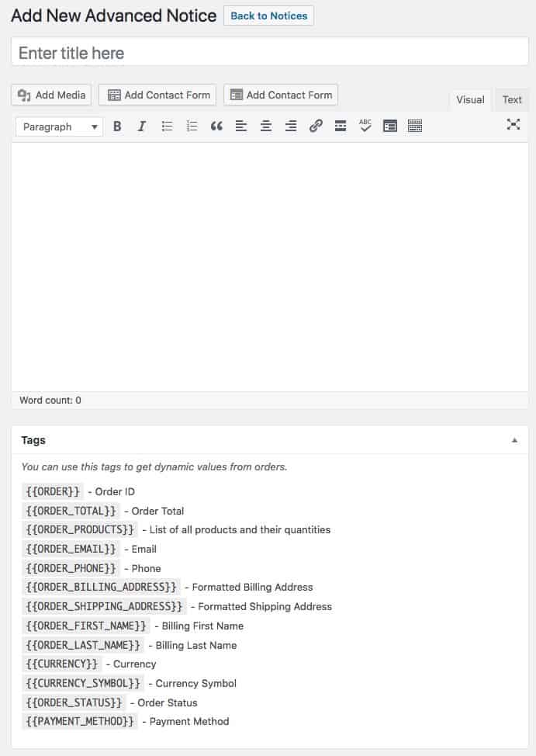Click the Enter title here field
Viewport: 536px width, 756px height.
[x=270, y=53]
